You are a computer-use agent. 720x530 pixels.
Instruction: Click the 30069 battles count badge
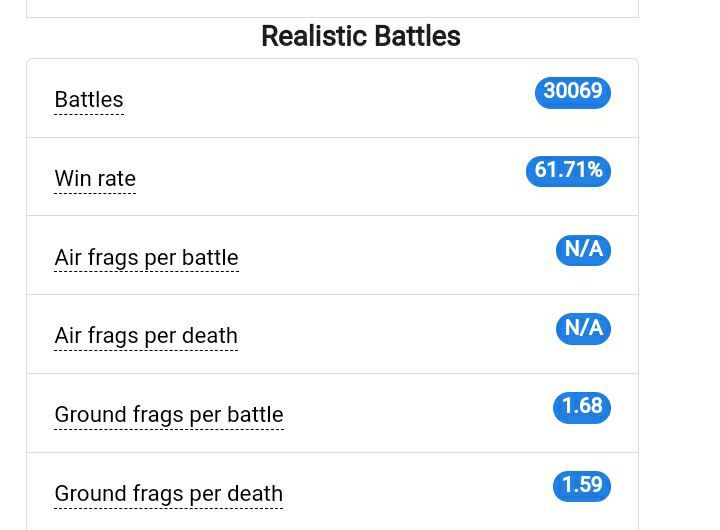[x=573, y=92]
